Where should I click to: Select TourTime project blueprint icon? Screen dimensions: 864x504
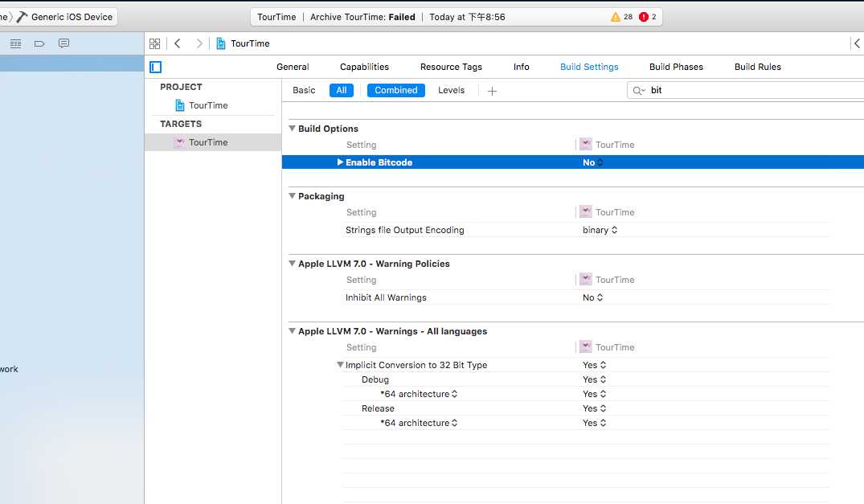(x=180, y=105)
